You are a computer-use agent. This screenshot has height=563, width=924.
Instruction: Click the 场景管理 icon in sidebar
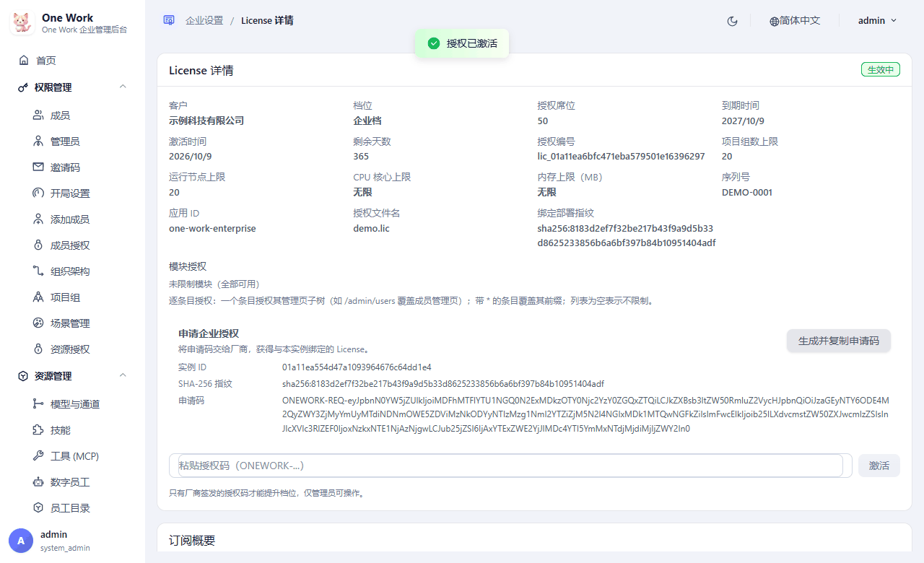[38, 323]
